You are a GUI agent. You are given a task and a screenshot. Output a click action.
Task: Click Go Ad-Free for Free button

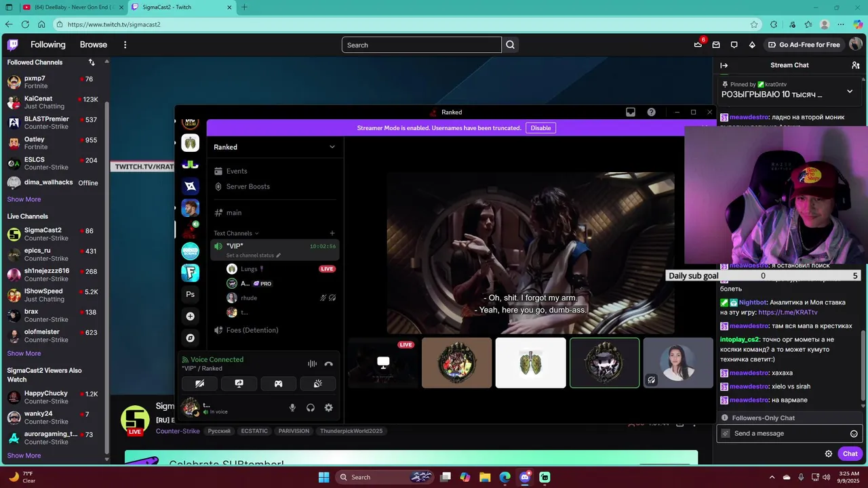click(804, 45)
